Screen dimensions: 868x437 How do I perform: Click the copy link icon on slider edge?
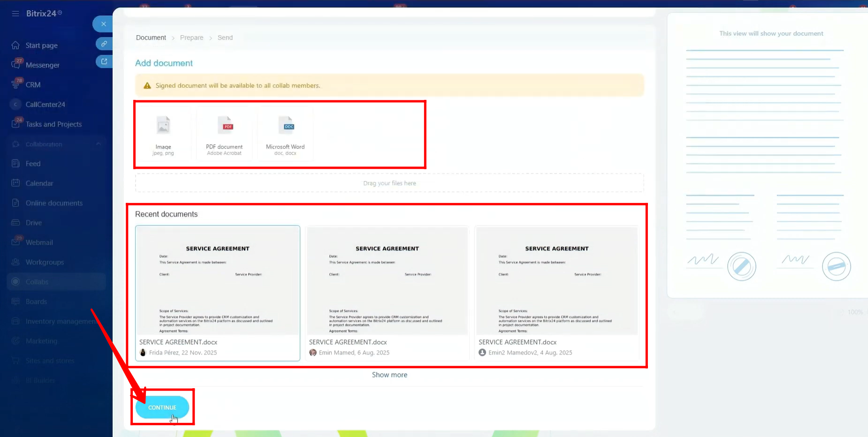click(104, 44)
